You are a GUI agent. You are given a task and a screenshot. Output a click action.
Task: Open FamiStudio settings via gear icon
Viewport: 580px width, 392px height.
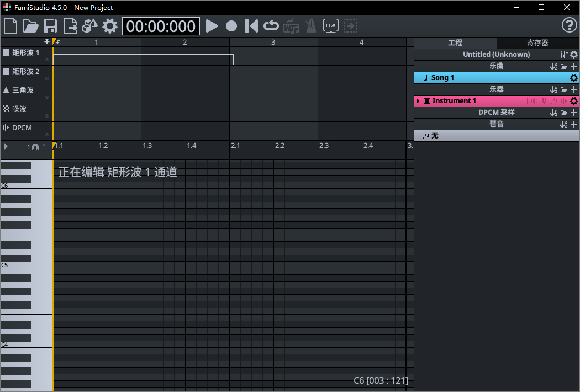coord(109,25)
